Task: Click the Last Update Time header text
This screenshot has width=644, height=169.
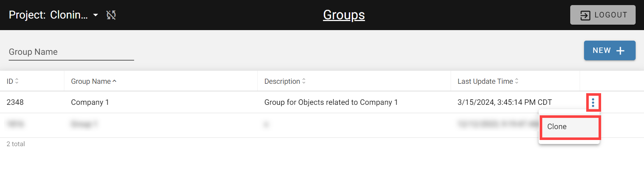Action: [x=485, y=81]
